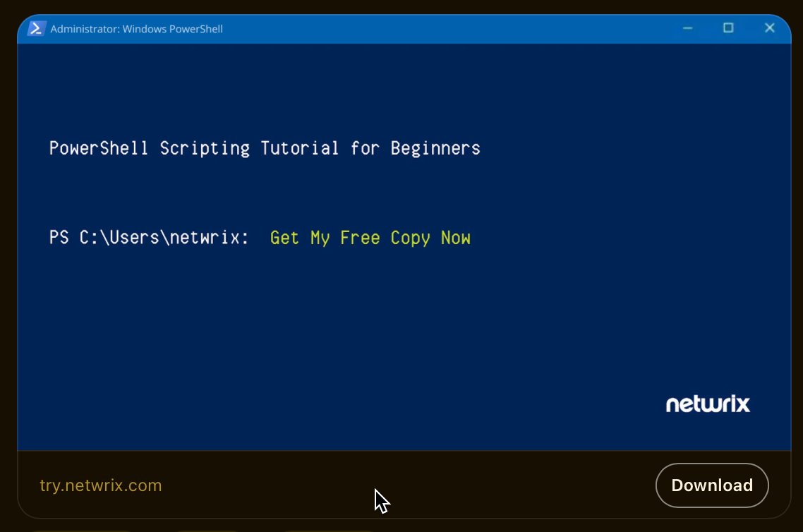Click the PowerShell icon in title bar
The width and height of the screenshot is (803, 532).
coord(36,29)
